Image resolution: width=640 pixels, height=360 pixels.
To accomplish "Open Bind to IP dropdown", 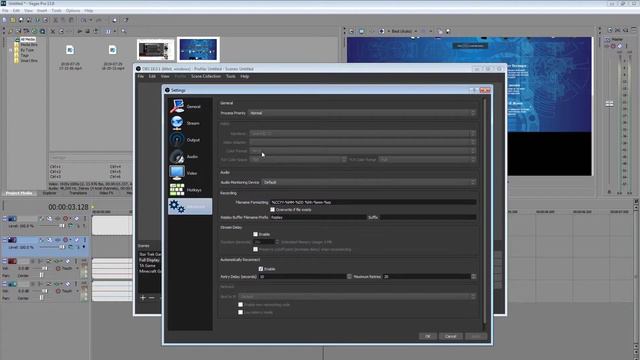I will [357, 296].
